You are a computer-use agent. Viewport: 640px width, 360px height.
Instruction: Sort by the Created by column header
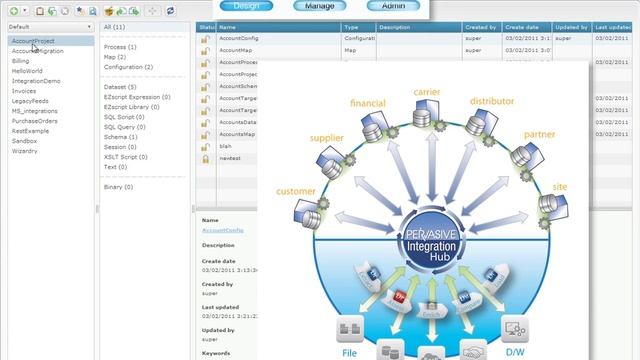click(x=482, y=27)
